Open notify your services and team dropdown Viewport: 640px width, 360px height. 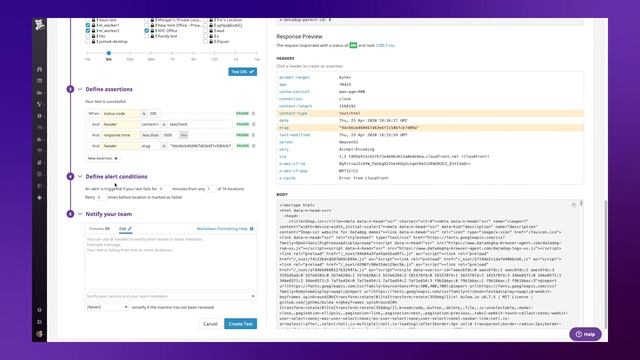click(171, 296)
